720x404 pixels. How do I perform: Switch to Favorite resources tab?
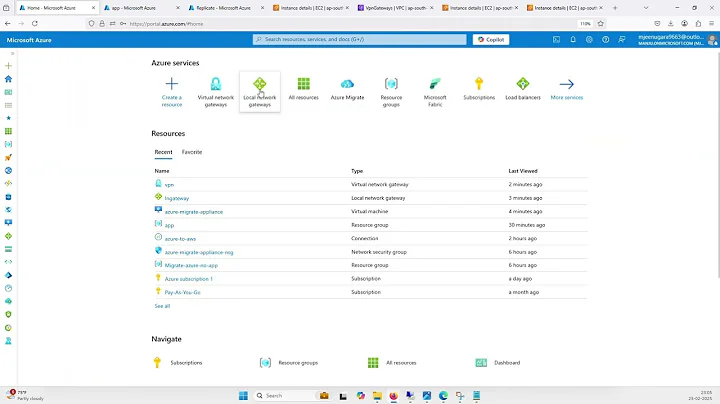tap(192, 152)
